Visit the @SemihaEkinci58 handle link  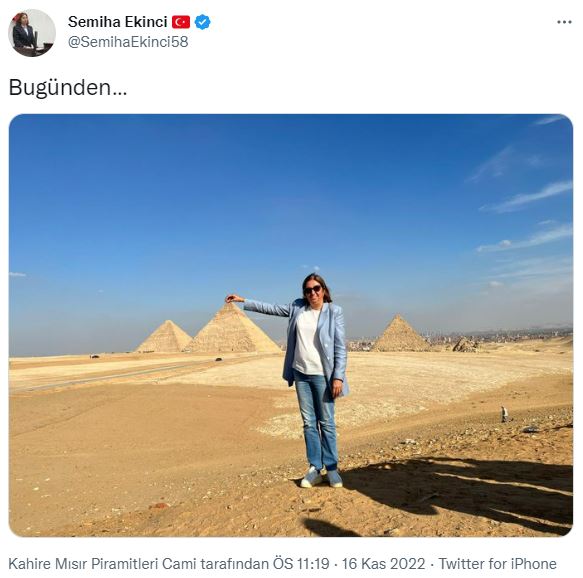[128, 42]
